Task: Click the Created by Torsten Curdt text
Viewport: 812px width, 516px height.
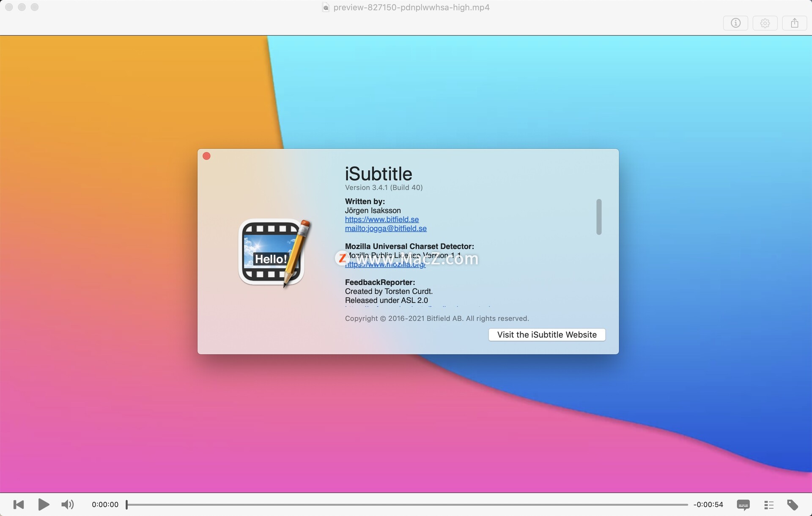Action: click(x=389, y=291)
